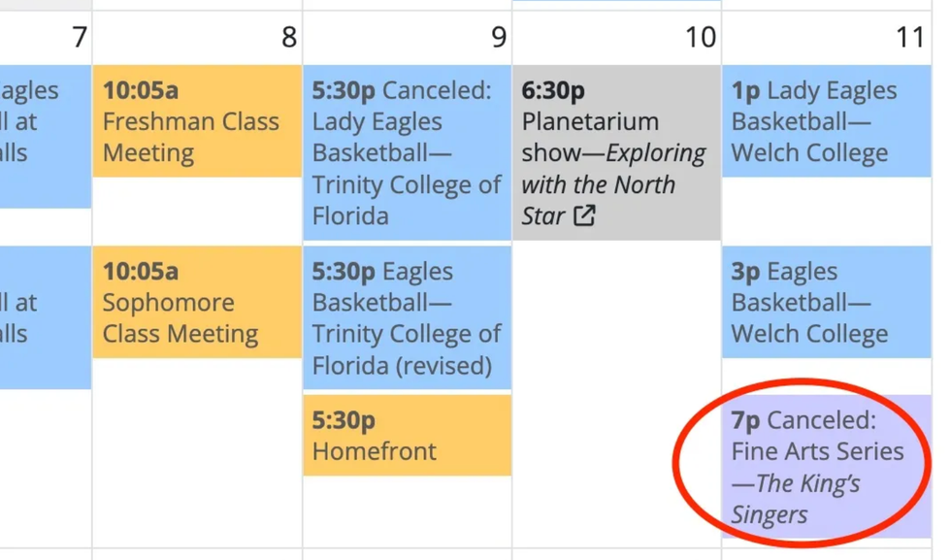Image resolution: width=951 pixels, height=560 pixels.
Task: Click the day 7 date number
Action: click(x=79, y=37)
